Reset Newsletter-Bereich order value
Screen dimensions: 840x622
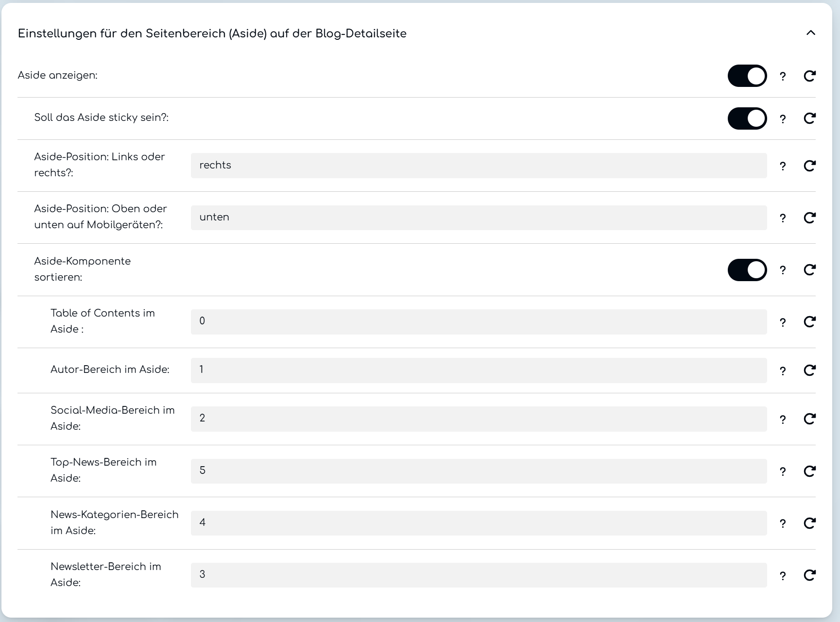pos(809,575)
